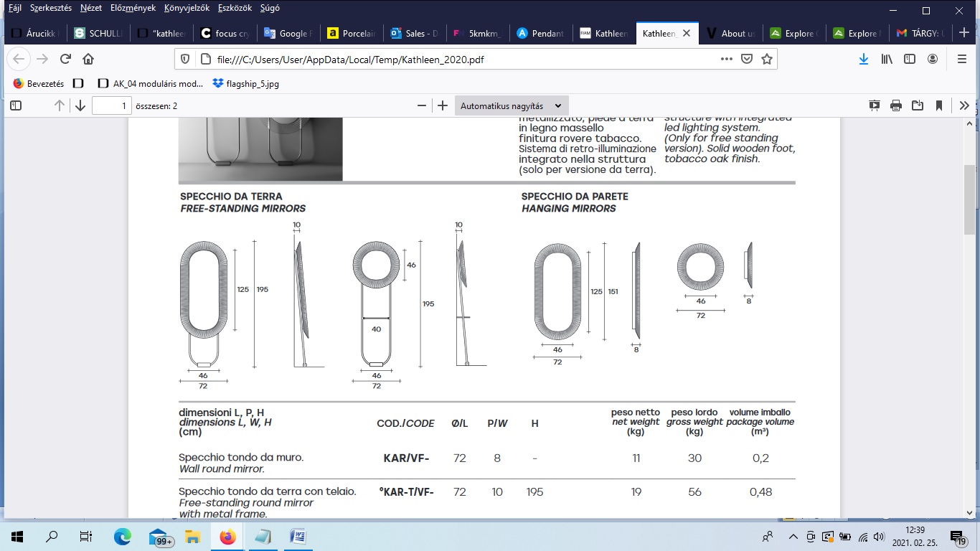Switch to the About us tab

(x=730, y=33)
